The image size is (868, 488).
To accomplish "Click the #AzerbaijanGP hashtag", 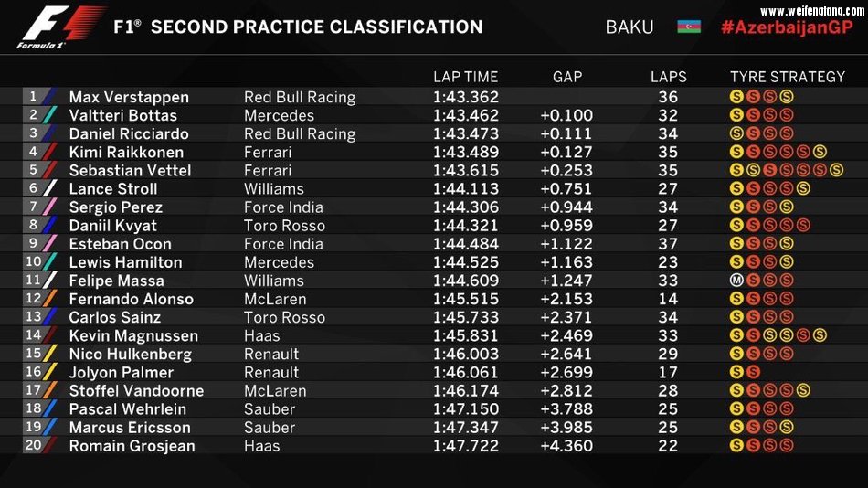I will coord(787,27).
